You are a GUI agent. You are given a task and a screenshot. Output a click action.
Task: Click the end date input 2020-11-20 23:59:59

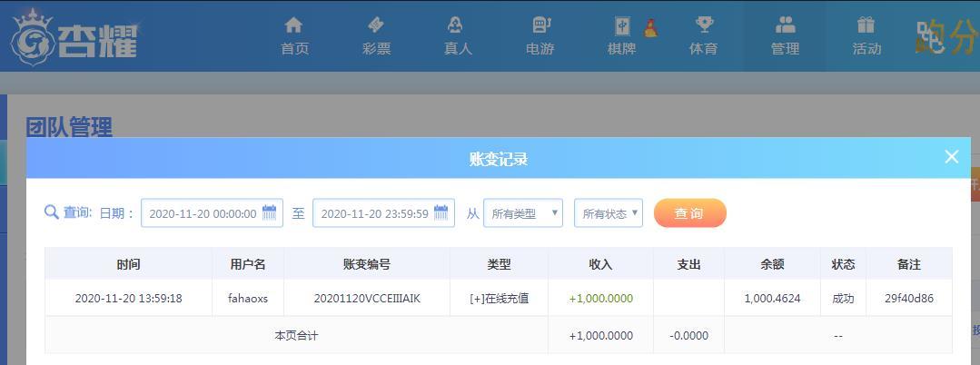point(383,213)
